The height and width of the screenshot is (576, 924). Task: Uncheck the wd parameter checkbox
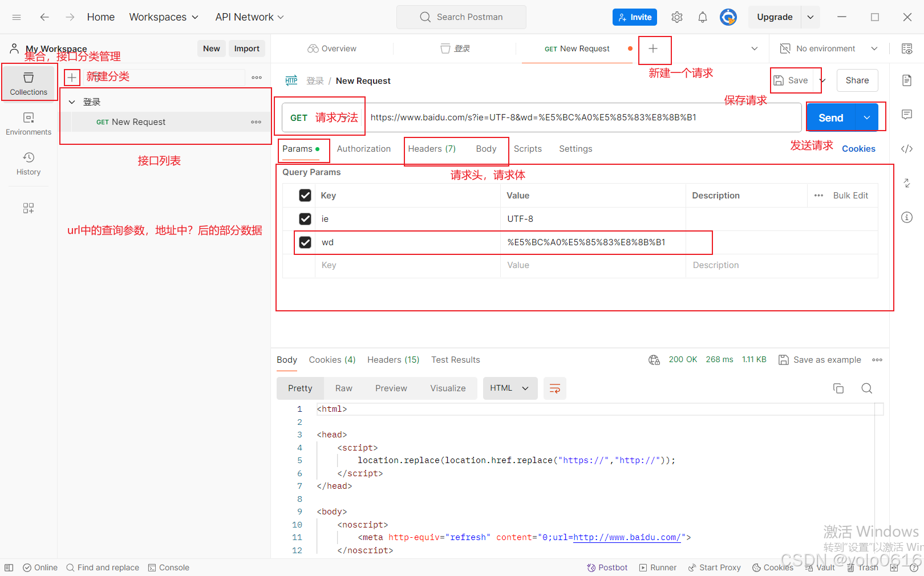pos(305,242)
